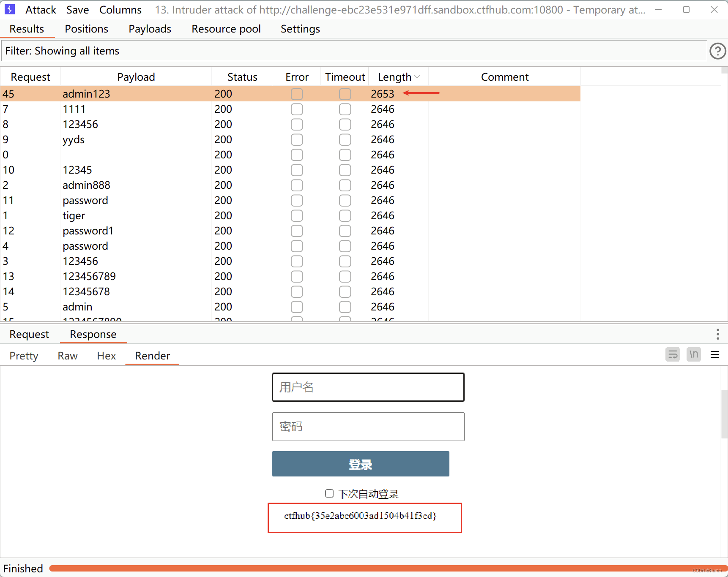Select the Pretty view tab
The image size is (728, 577).
coord(24,356)
